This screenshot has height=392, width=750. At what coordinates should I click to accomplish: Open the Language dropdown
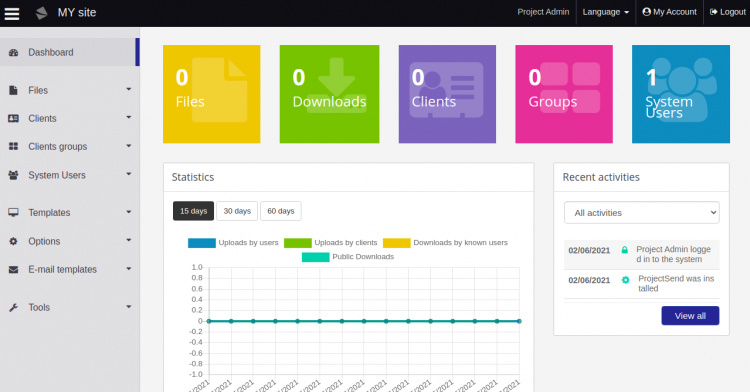606,12
